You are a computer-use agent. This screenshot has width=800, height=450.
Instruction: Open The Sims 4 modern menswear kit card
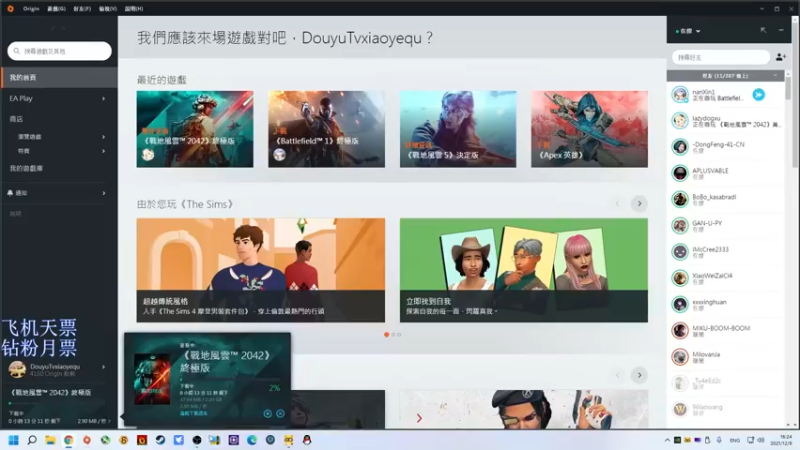click(x=261, y=270)
